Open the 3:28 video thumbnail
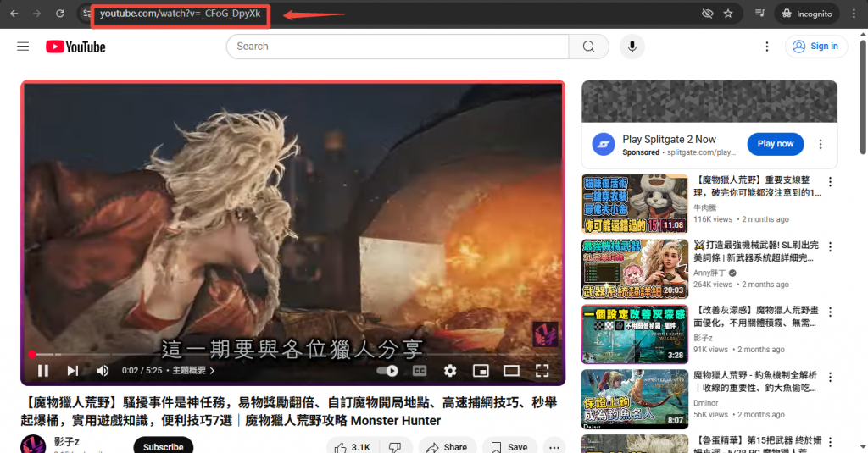 pos(634,334)
